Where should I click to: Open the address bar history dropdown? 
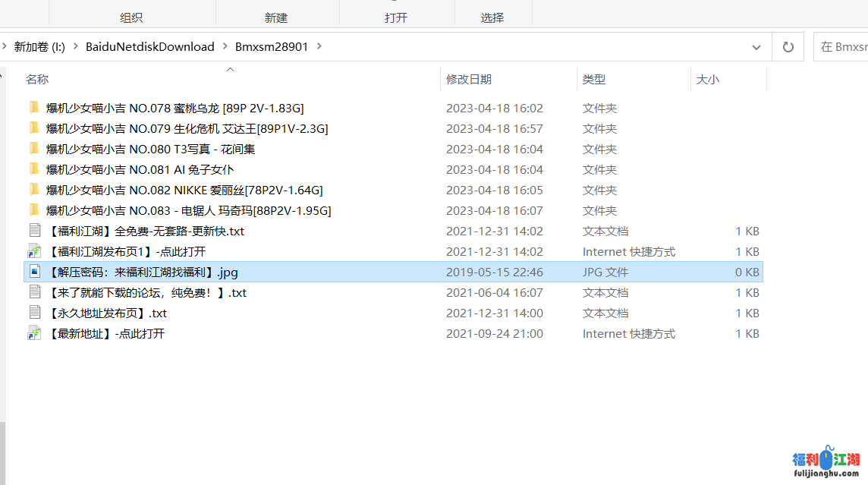click(756, 47)
